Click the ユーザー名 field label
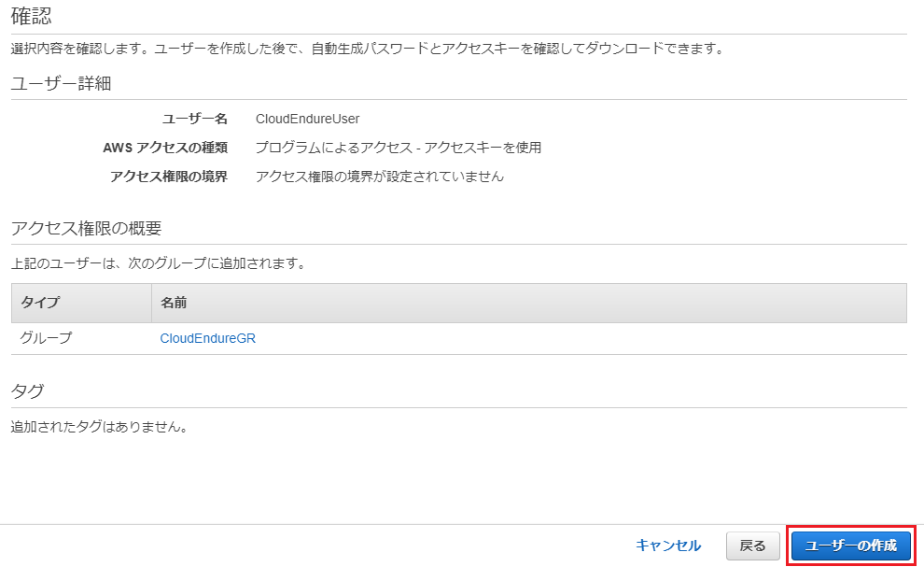The width and height of the screenshot is (924, 567). pyautogui.click(x=195, y=120)
